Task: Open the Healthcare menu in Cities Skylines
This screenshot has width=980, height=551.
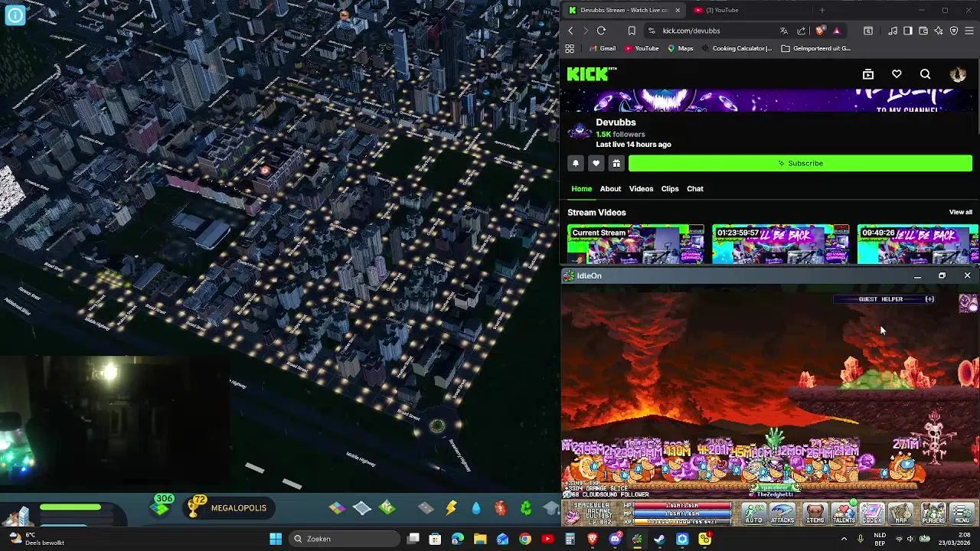Action: tap(501, 508)
